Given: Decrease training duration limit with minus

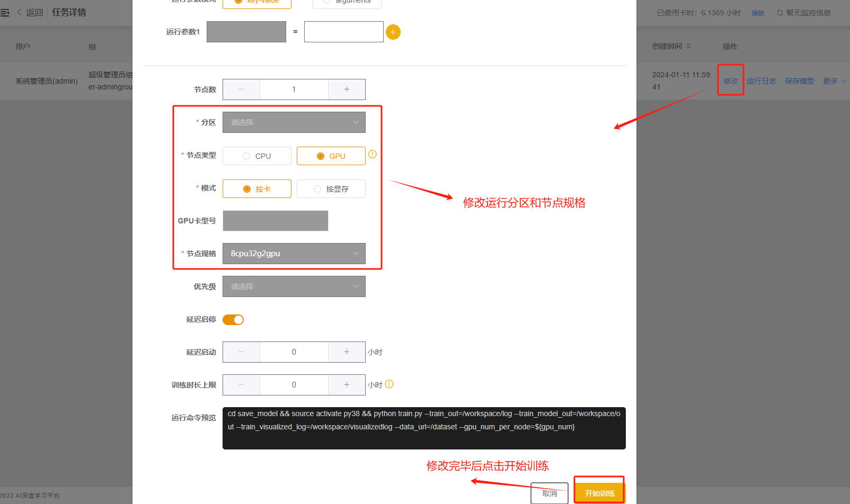Looking at the screenshot, I should click(241, 385).
